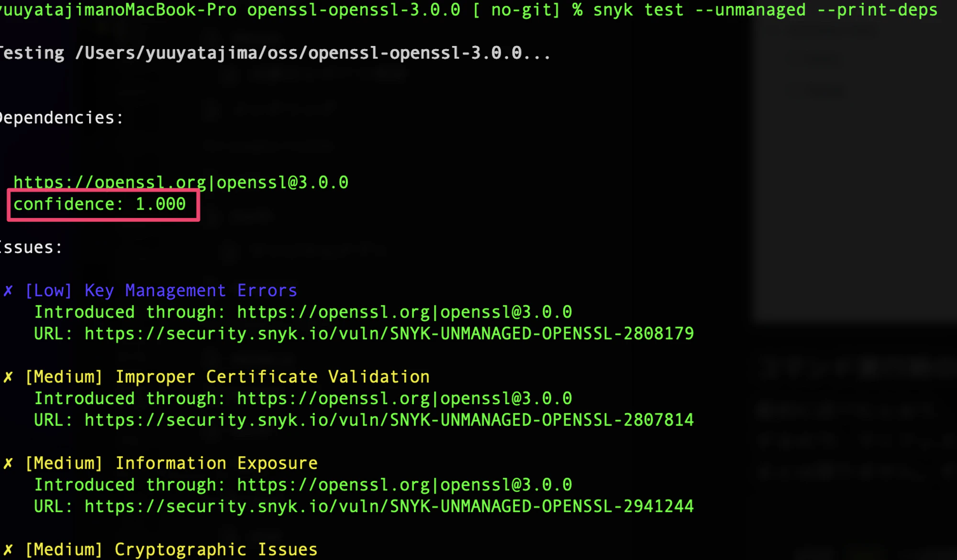Click the '[Medium] Information Exposure' issue title

click(x=171, y=463)
